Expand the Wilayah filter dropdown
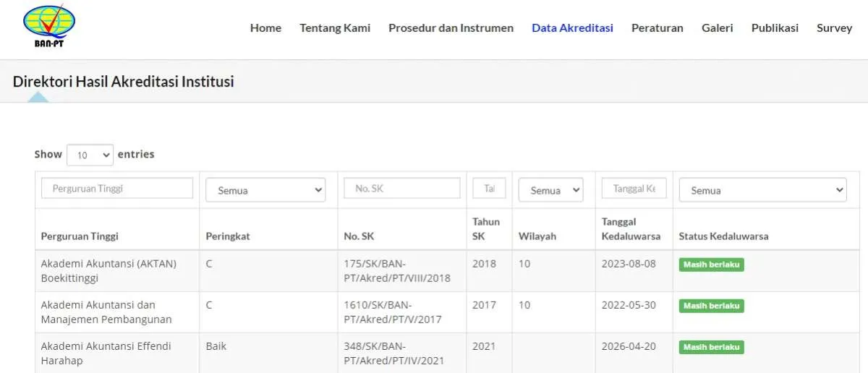Image resolution: width=868 pixels, height=373 pixels. [550, 190]
